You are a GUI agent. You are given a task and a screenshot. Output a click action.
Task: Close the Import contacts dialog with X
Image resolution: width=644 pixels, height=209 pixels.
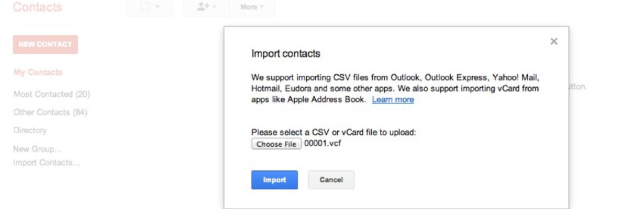click(x=553, y=42)
